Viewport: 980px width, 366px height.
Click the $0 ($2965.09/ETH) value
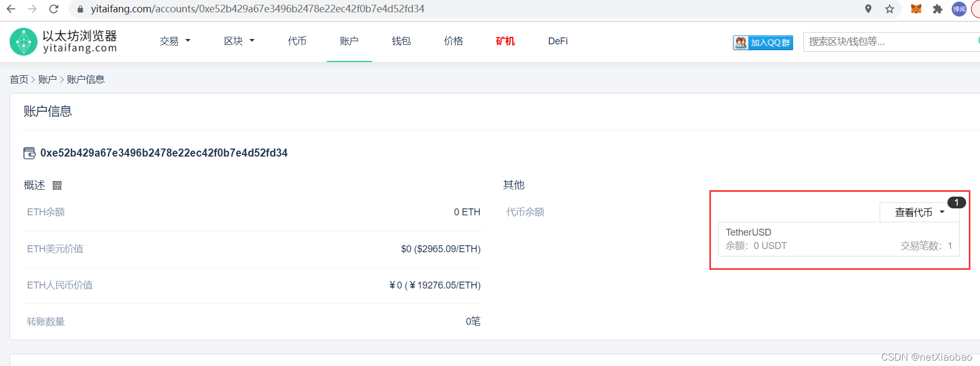pyautogui.click(x=441, y=249)
